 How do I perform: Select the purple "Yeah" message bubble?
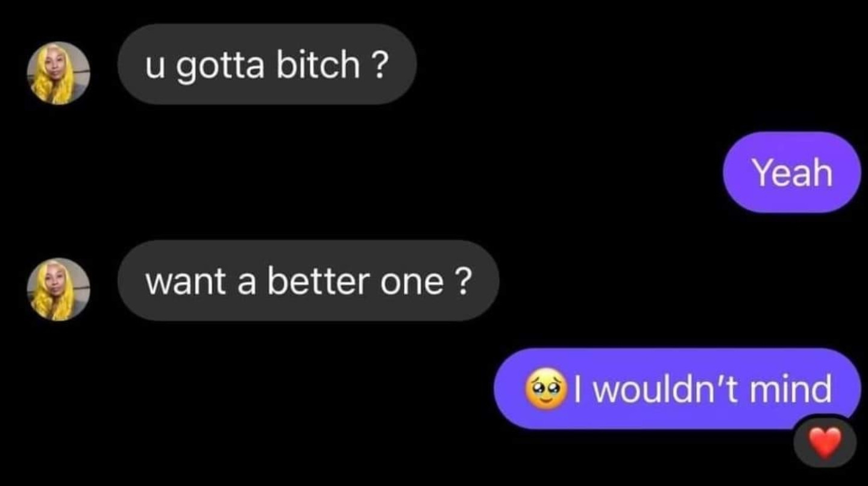[x=791, y=172]
